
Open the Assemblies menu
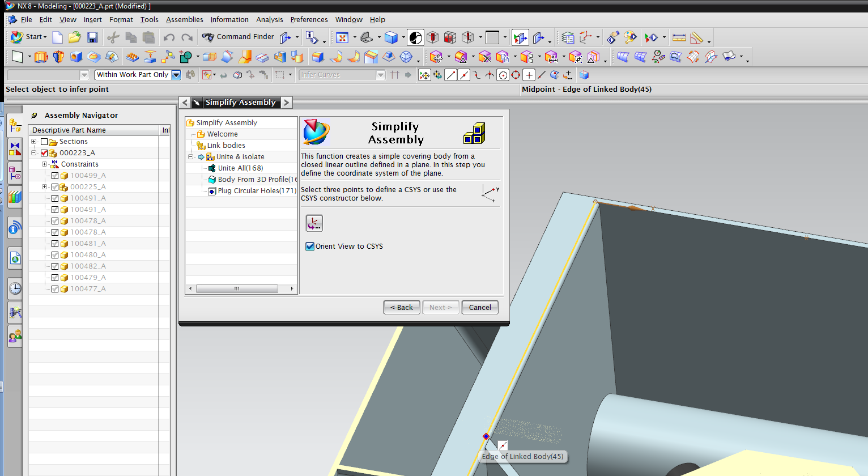[184, 19]
